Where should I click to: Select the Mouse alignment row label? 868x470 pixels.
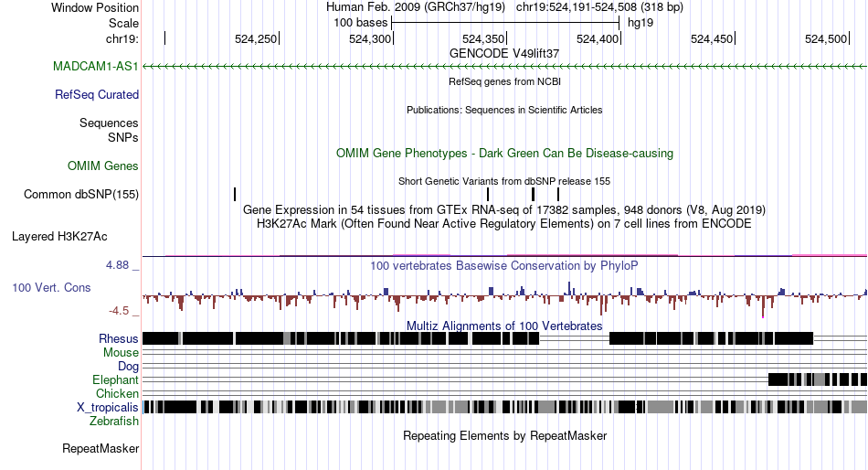coord(121,353)
